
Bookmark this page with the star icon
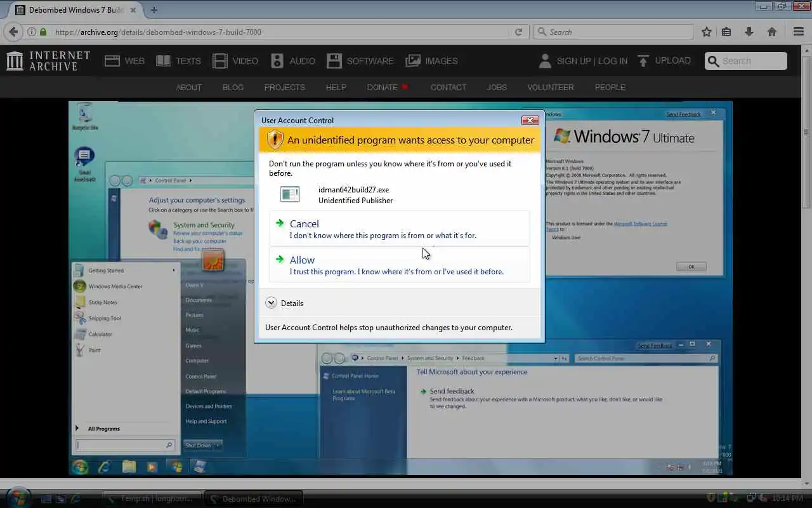pos(707,32)
